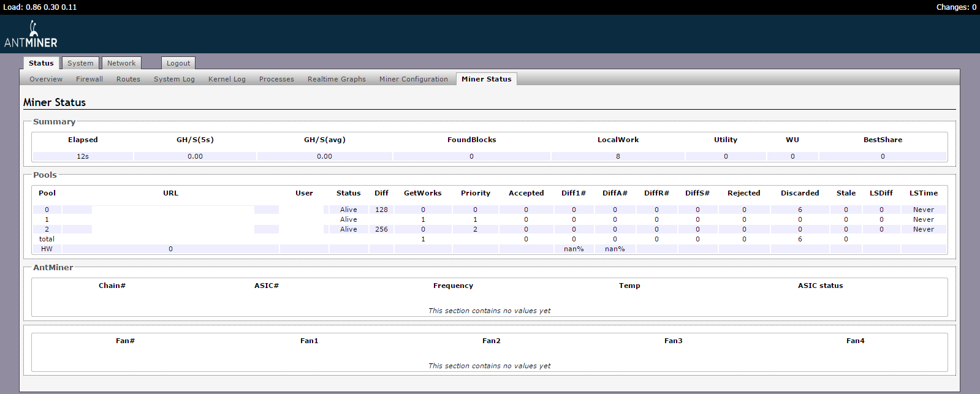Viewport: 980px width, 394px height.
Task: Click the Diff value 256 for pool 2
Action: (381, 229)
